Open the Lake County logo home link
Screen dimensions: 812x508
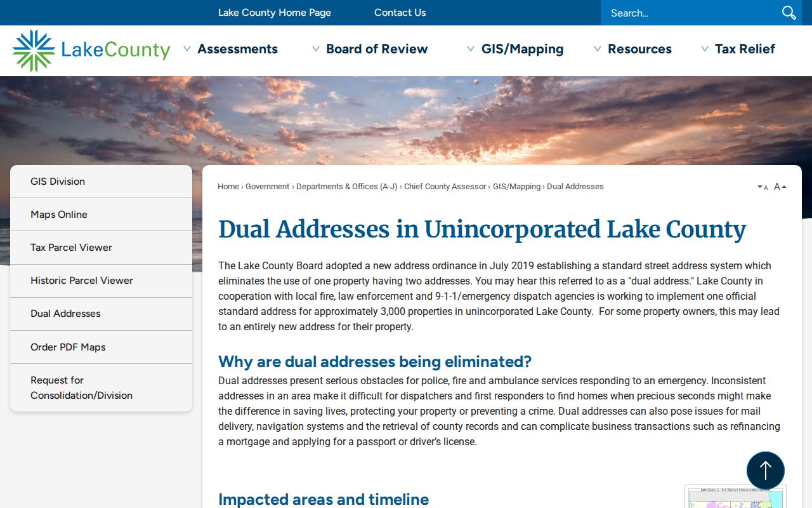tap(91, 50)
